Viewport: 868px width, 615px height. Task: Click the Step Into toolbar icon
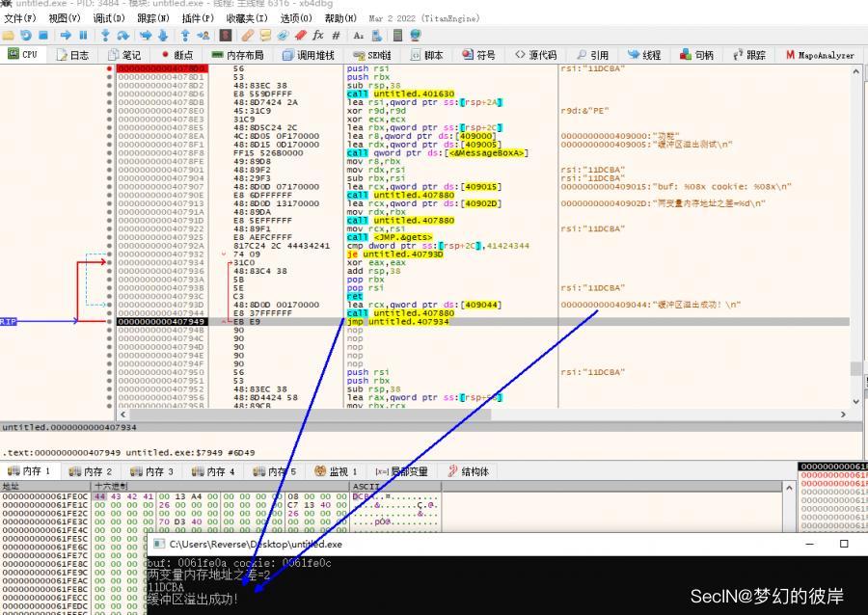coord(104,36)
